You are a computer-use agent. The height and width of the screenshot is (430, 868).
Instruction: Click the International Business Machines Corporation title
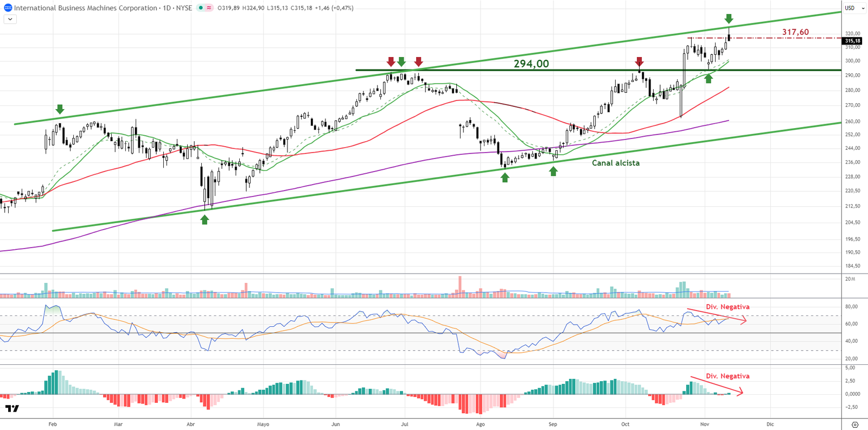click(x=85, y=8)
